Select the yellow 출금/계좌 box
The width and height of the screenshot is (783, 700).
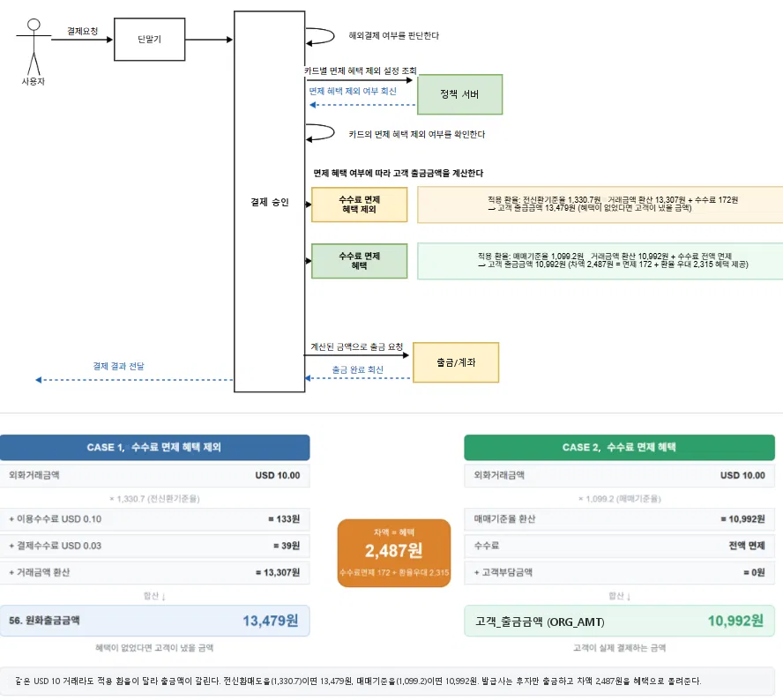456,362
